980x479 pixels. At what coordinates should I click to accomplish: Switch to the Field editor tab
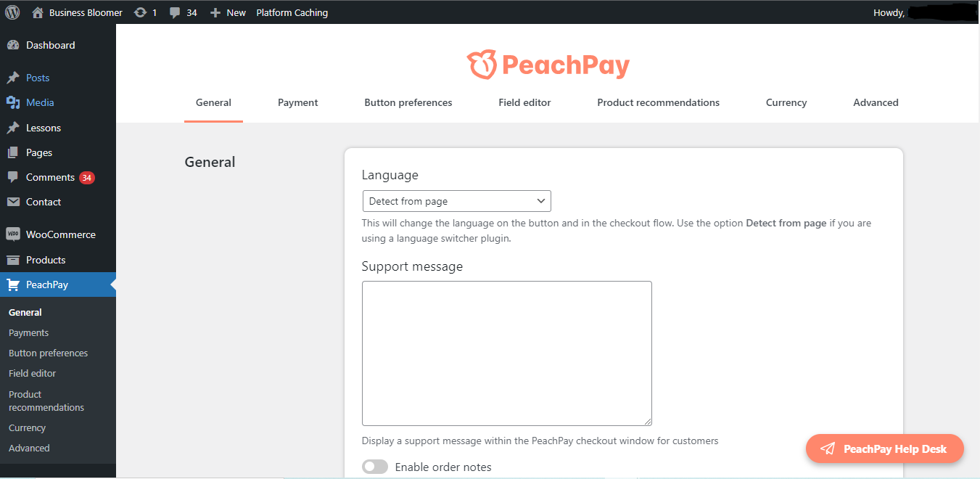[x=524, y=102]
